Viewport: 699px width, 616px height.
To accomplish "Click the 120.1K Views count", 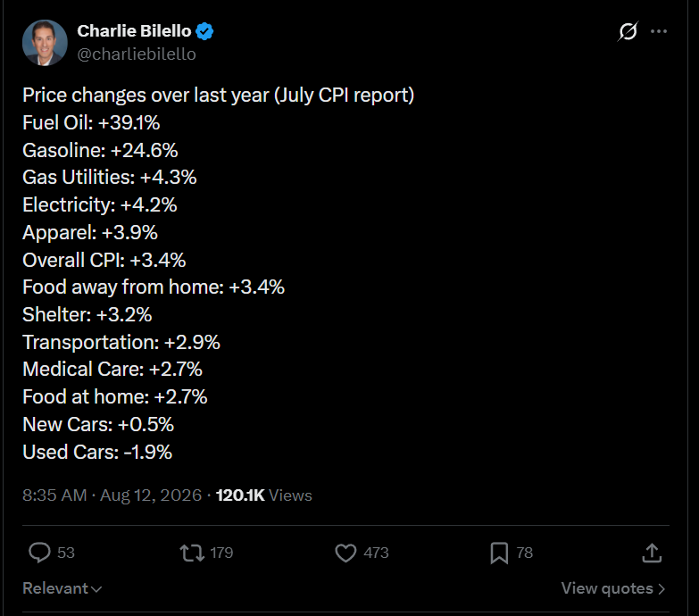I will (264, 495).
